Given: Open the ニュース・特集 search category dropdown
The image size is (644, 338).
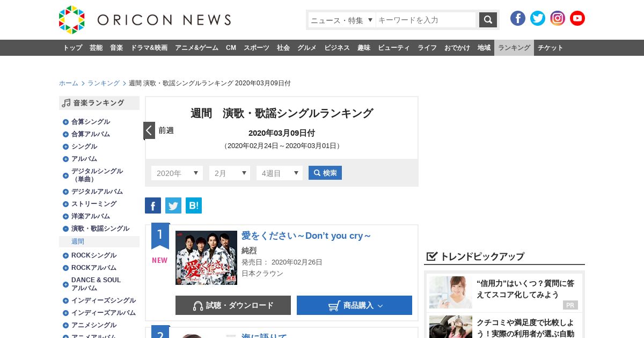Looking at the screenshot, I should [342, 20].
